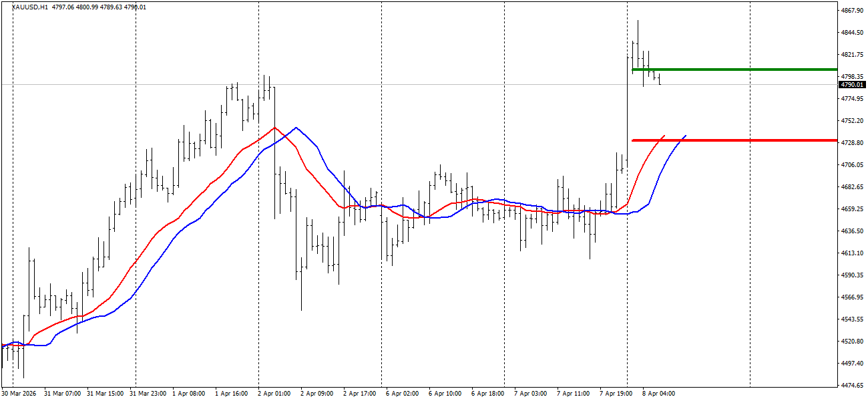Click the 7 Apr 11:00 time label
This screenshot has width=868, height=401.
click(574, 394)
